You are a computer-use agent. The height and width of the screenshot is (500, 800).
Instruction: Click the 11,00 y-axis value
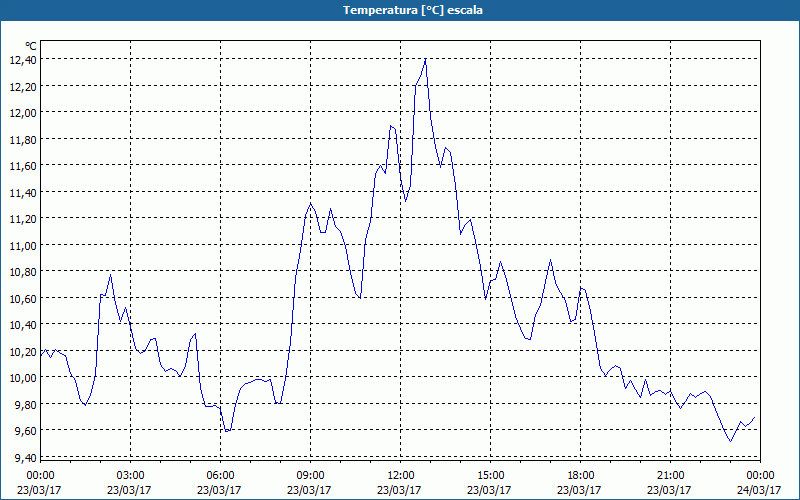tap(23, 245)
